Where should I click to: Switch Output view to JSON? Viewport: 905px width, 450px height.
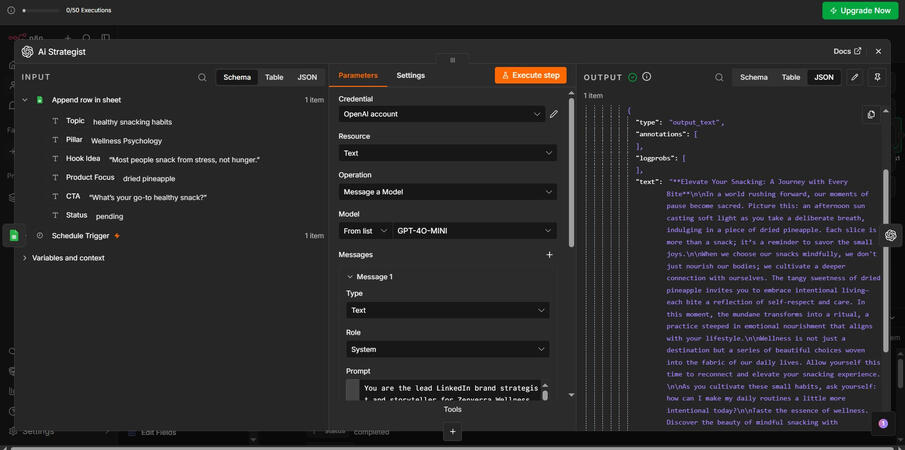point(824,77)
